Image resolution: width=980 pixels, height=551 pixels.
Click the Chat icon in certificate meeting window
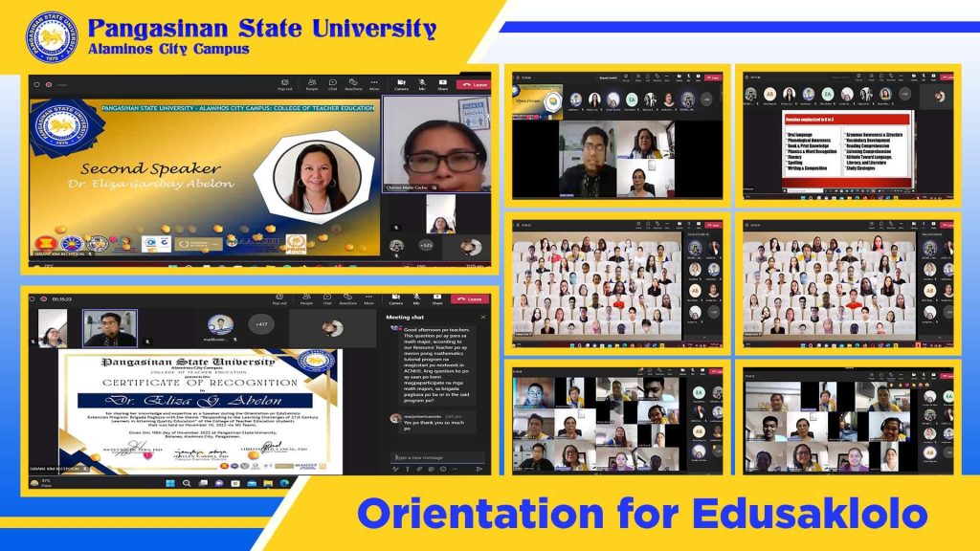pos(327,299)
